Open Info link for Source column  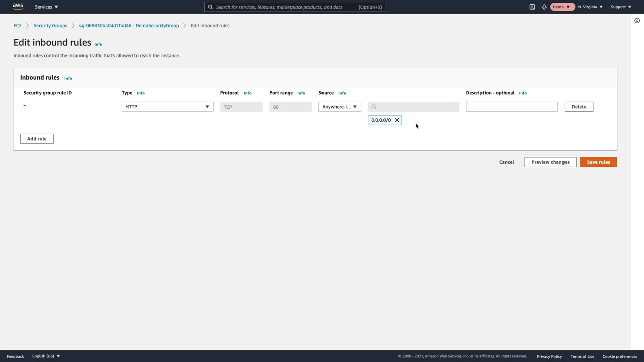coord(342,93)
